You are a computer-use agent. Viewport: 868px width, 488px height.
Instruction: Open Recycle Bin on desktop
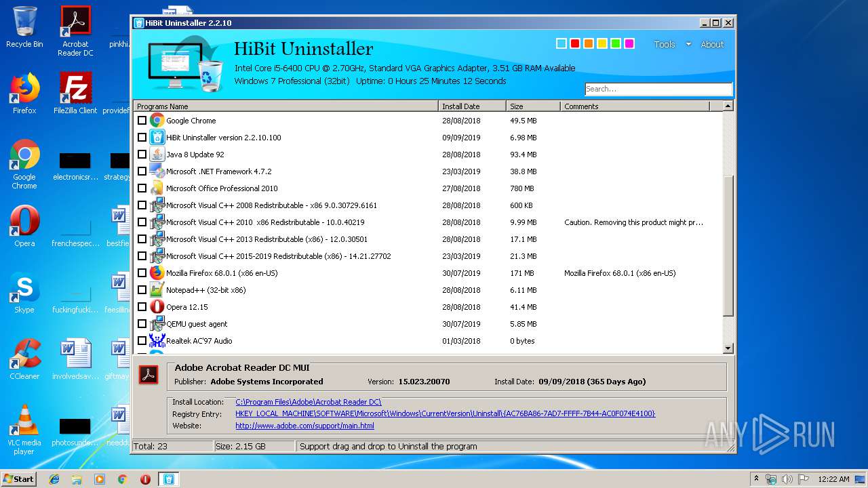pos(24,27)
